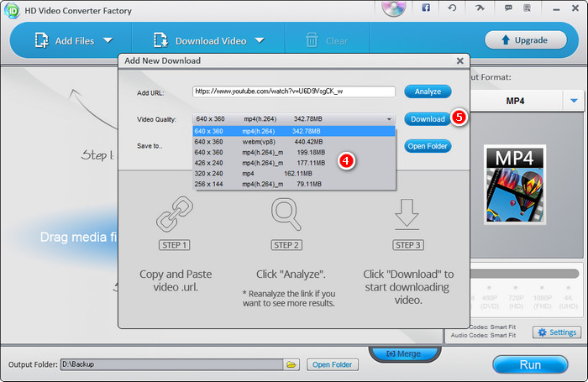Select 640 x 360 mp4(h.264) 342.78MB option

(x=294, y=131)
